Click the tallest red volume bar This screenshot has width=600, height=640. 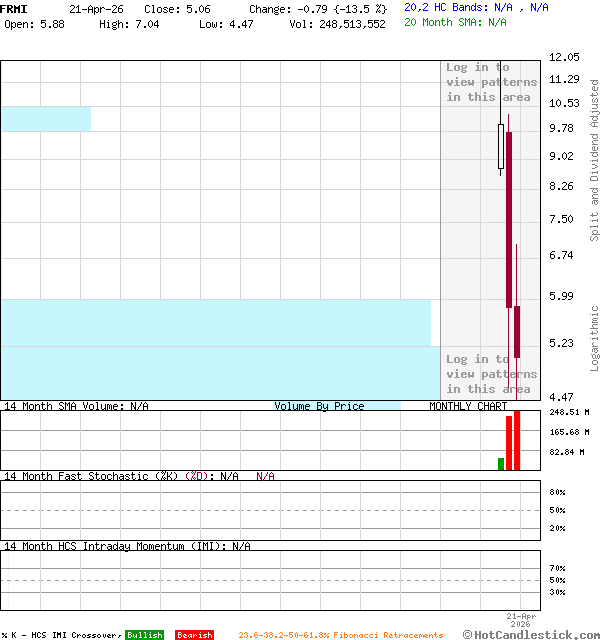517,440
